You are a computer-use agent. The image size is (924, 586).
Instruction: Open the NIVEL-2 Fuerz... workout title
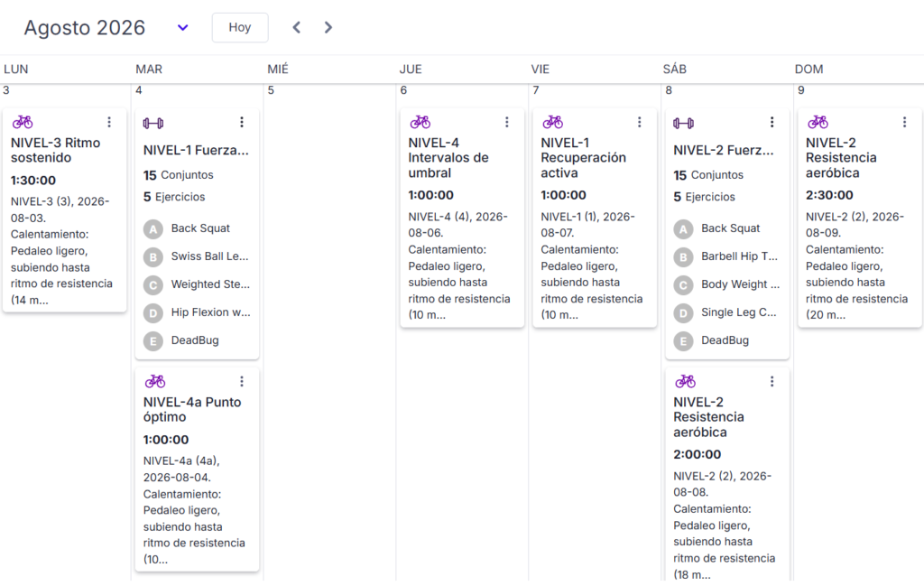724,150
